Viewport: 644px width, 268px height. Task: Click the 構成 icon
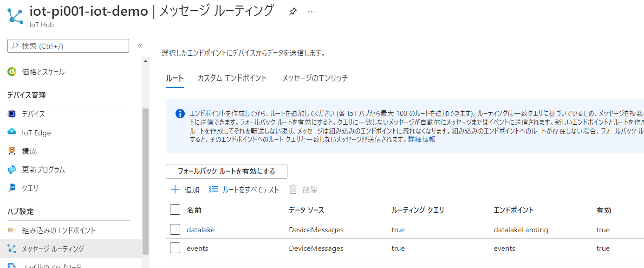[x=12, y=151]
